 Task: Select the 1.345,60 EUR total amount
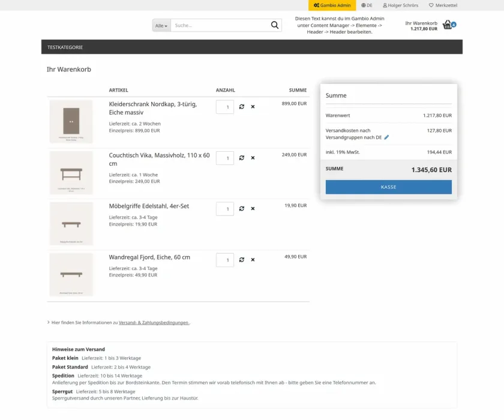[431, 170]
